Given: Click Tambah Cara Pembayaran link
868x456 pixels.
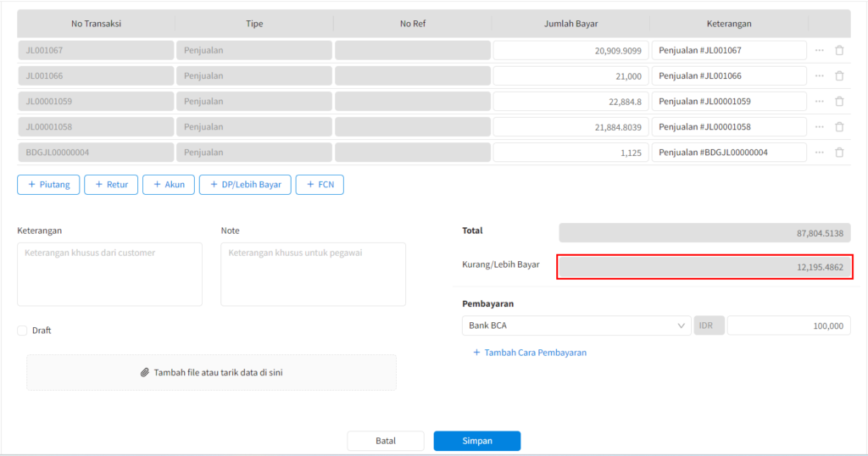Looking at the screenshot, I should point(530,353).
